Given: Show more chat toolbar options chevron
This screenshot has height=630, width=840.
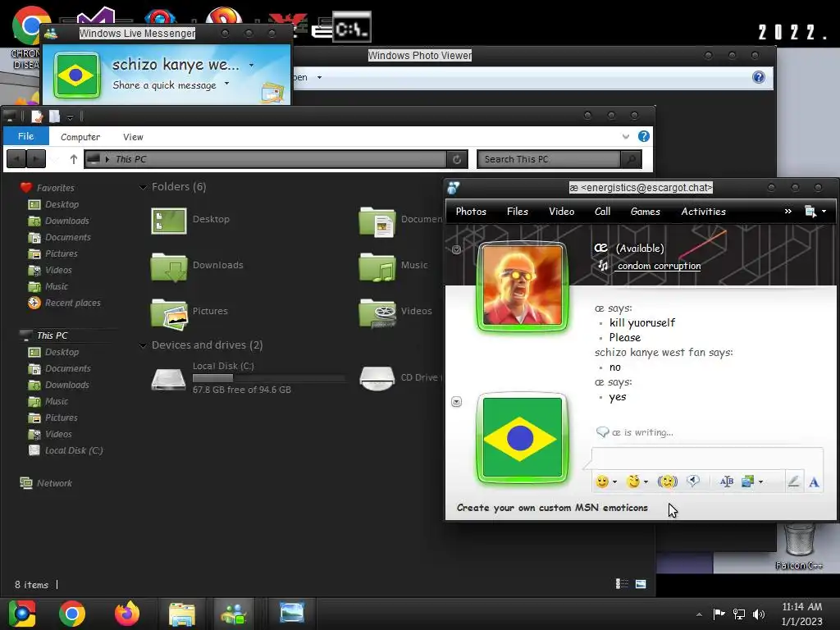Looking at the screenshot, I should click(x=788, y=211).
